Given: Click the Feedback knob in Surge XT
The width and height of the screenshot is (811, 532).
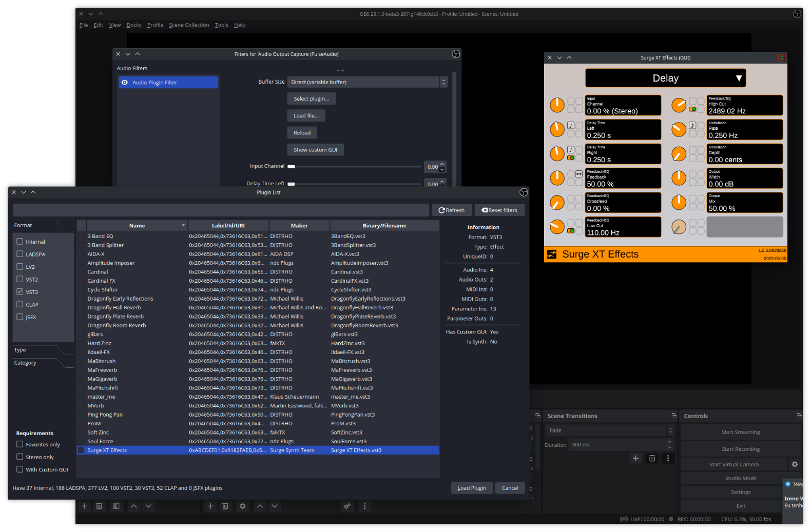Looking at the screenshot, I should click(x=557, y=178).
